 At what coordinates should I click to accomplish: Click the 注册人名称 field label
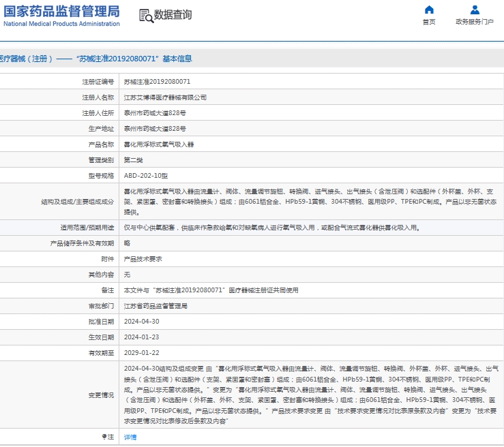[x=98, y=97]
